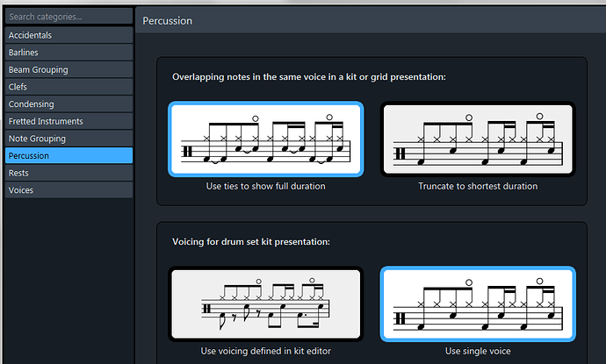The width and height of the screenshot is (606, 364).
Task: Select the Clefs category
Action: tap(69, 87)
